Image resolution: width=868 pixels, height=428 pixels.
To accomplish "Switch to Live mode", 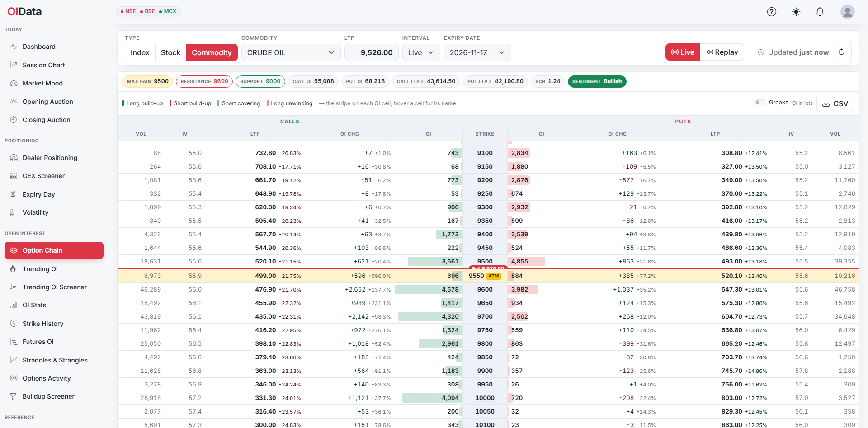I will pos(683,52).
